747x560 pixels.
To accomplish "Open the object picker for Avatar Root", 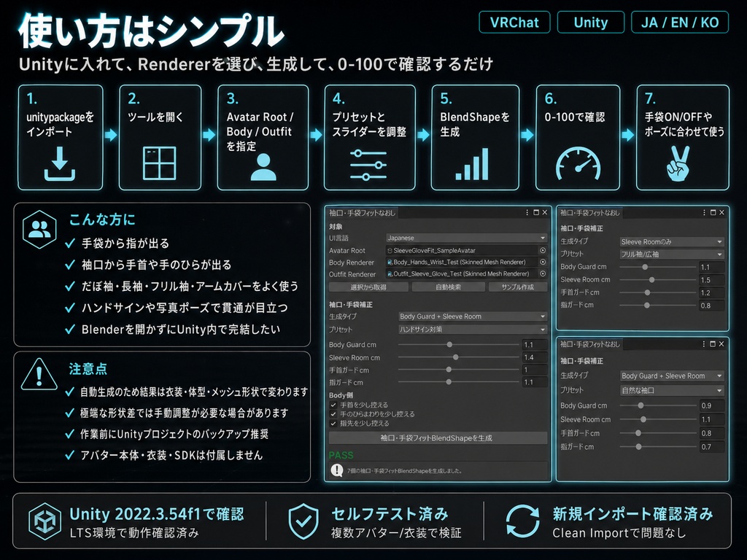I will tap(543, 251).
